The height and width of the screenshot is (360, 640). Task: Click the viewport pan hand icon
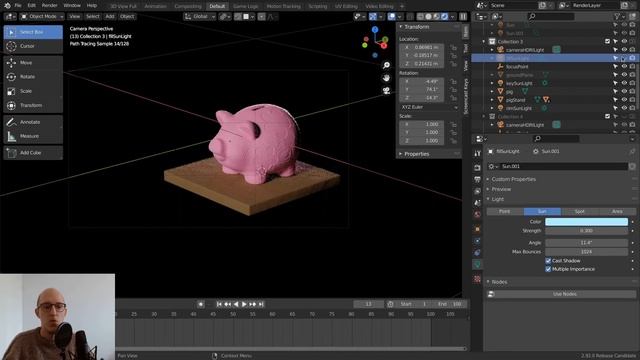(386, 78)
